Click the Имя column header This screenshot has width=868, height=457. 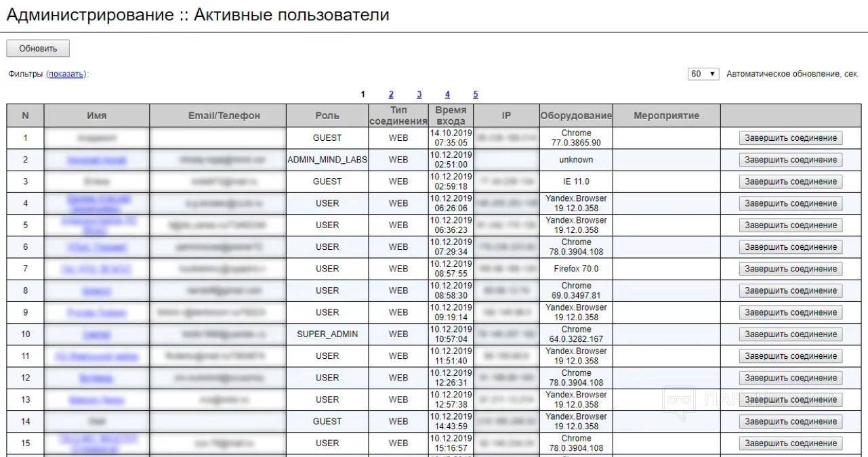pyautogui.click(x=97, y=116)
